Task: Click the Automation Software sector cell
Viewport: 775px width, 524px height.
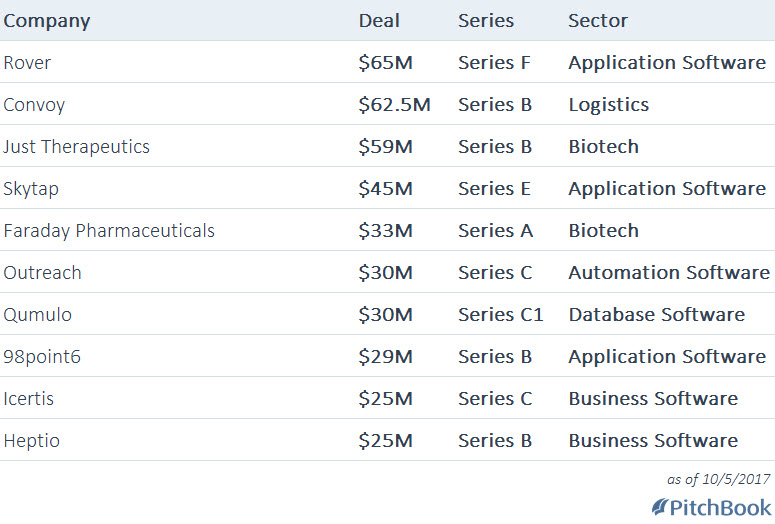Action: click(669, 273)
